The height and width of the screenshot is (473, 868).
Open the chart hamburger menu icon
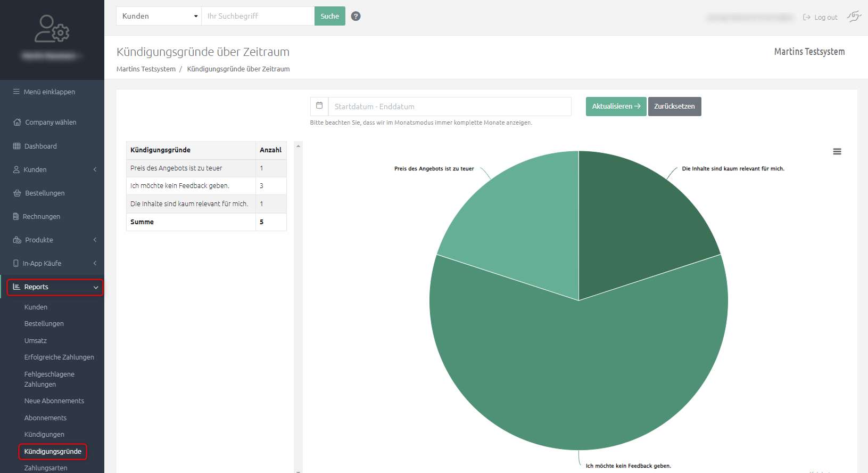click(837, 152)
